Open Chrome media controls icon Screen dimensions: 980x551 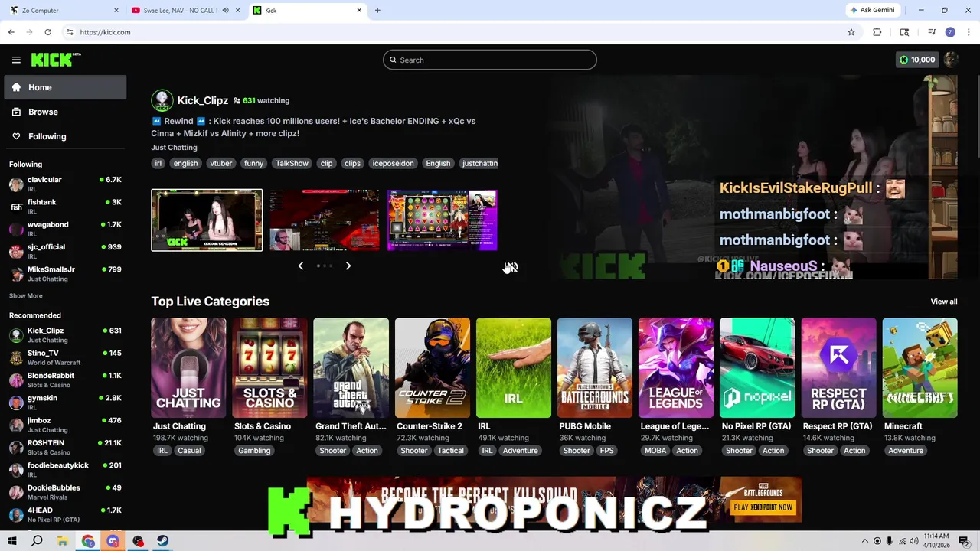(932, 32)
